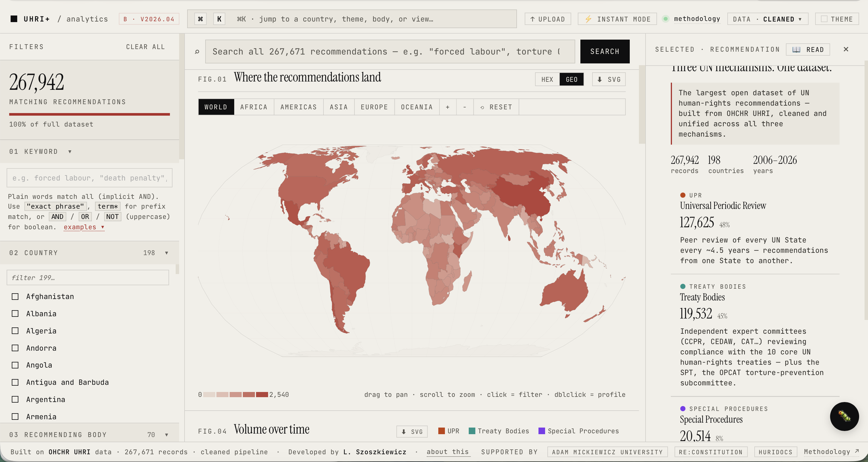Reset the map view
The width and height of the screenshot is (868, 462).
point(496,107)
